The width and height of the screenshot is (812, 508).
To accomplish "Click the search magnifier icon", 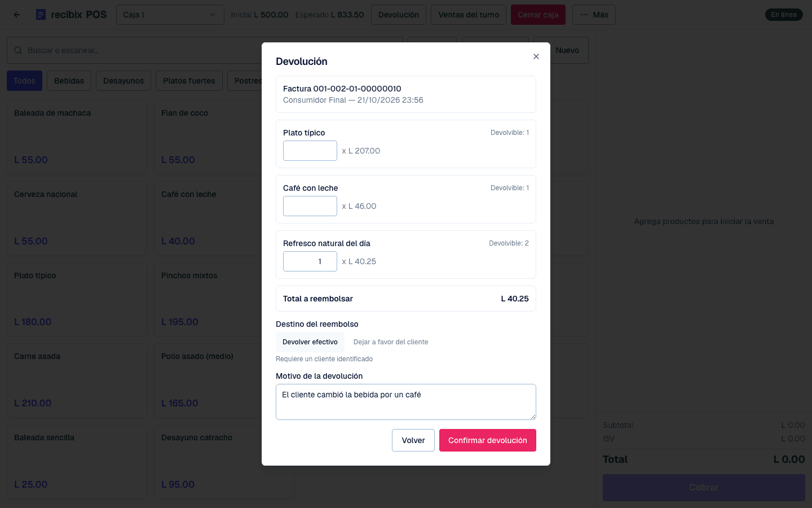I will [18, 50].
